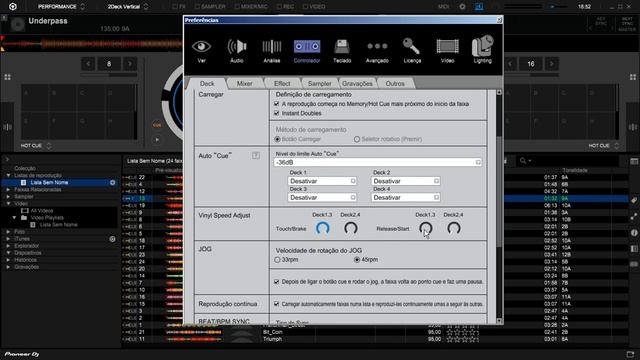The image size is (640, 360).
Task: Open the Deck 2 Desativar dropdown
Action: pos(406,181)
